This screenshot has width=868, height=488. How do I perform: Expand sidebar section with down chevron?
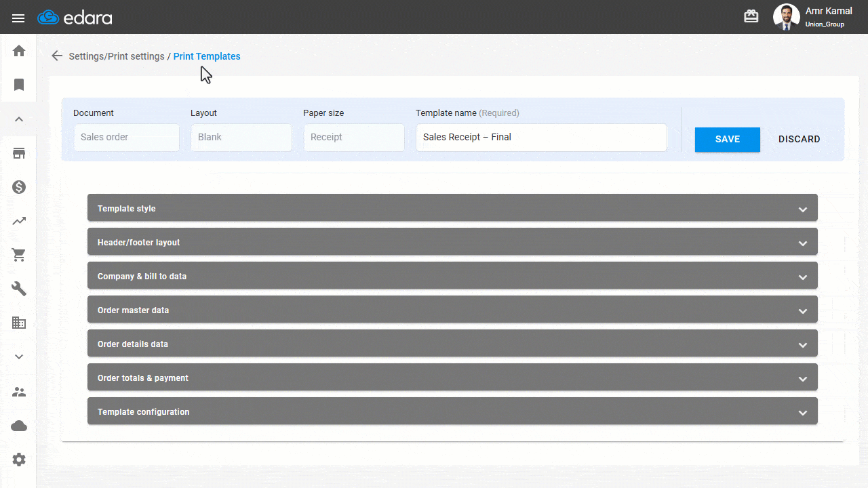pyautogui.click(x=19, y=357)
